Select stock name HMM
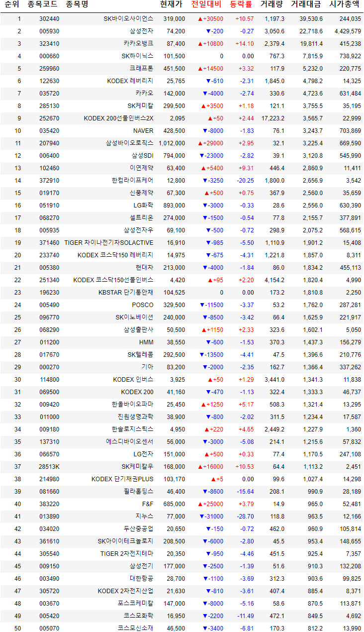The image size is (364, 632). pyautogui.click(x=146, y=342)
